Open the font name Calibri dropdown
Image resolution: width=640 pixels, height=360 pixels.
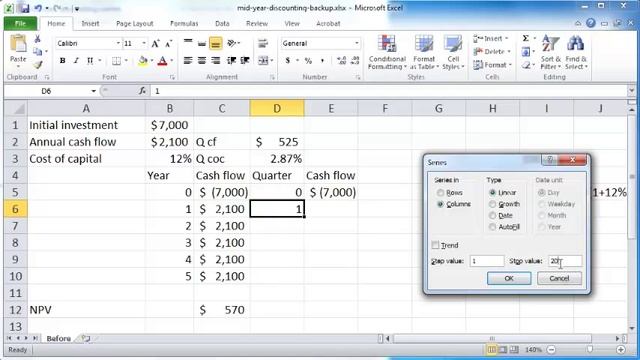tap(118, 43)
